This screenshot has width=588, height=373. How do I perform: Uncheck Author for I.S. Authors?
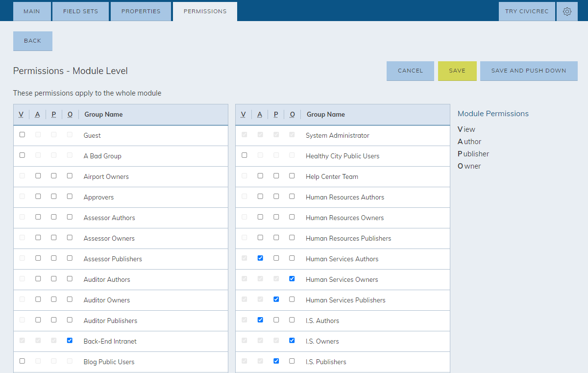(260, 320)
